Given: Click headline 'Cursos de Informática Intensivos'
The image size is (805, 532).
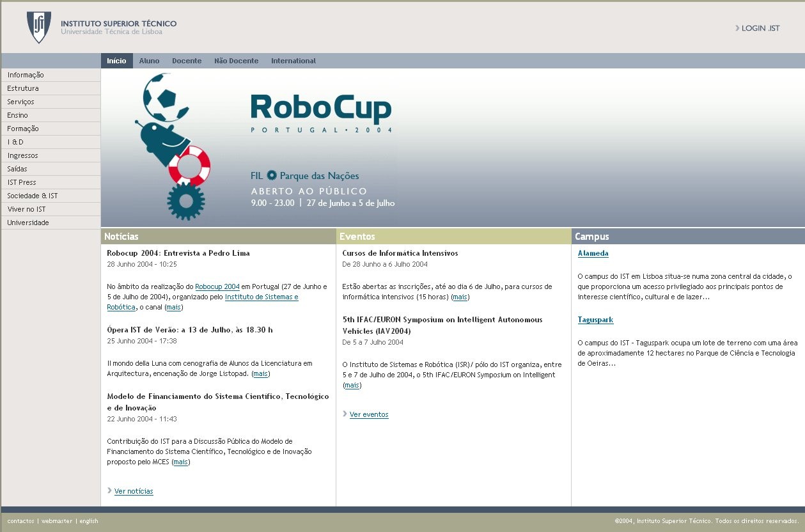Looking at the screenshot, I should tap(400, 253).
